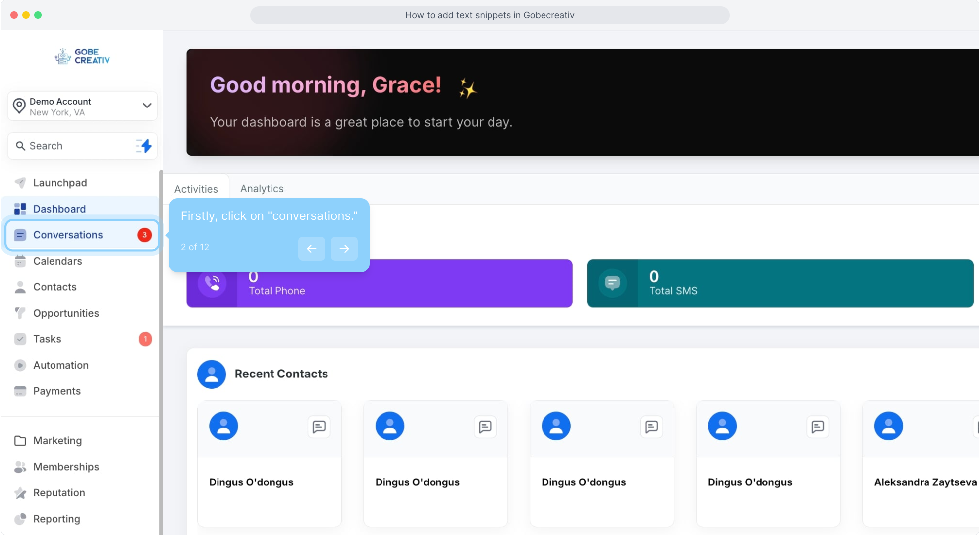The image size is (980, 535).
Task: Select the Activities tab
Action: pos(196,189)
